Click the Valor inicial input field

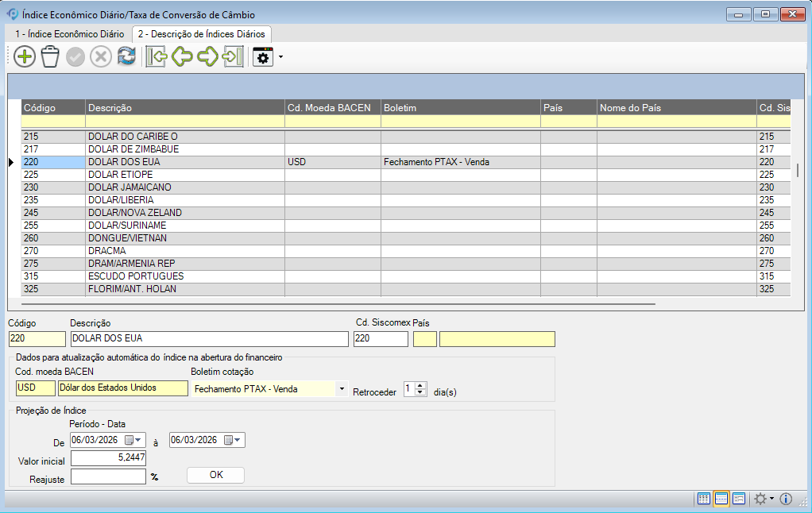click(x=108, y=458)
